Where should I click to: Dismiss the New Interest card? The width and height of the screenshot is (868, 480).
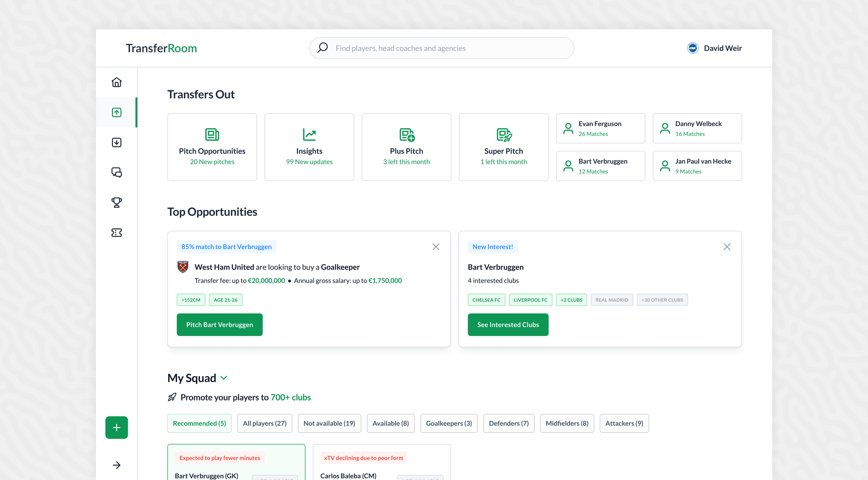tap(727, 247)
